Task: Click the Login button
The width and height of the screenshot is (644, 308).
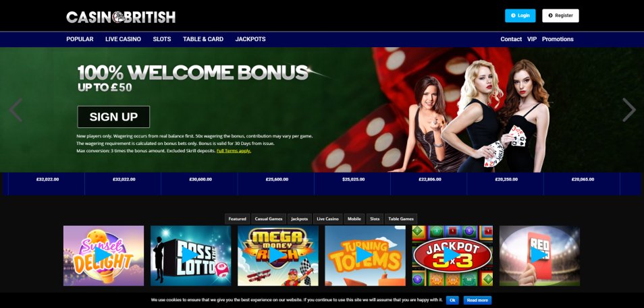Action: click(x=520, y=16)
